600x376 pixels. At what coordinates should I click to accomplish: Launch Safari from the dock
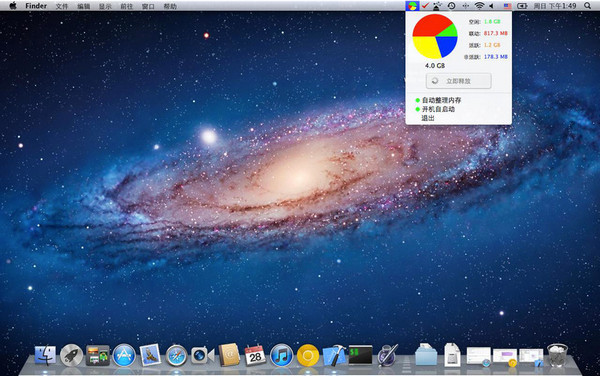pyautogui.click(x=176, y=356)
